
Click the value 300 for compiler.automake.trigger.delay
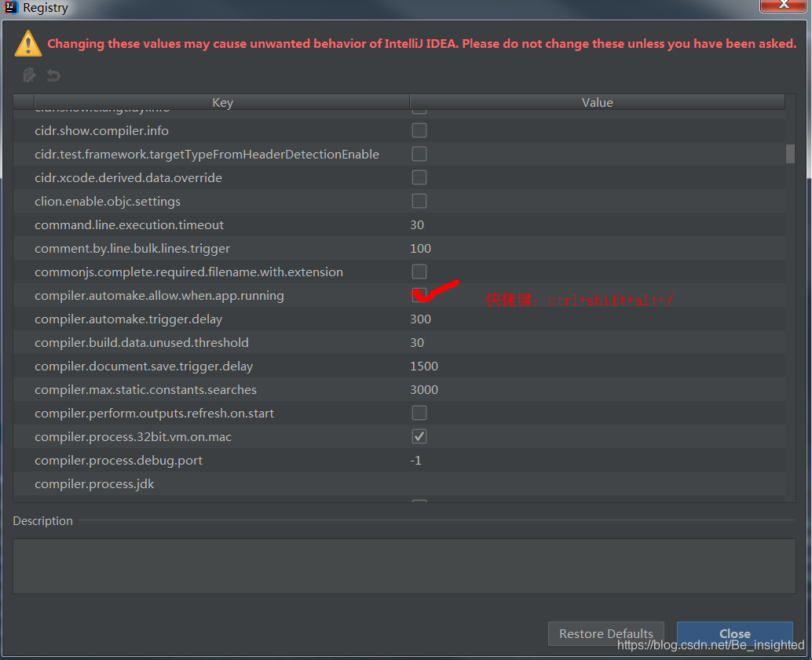(420, 319)
